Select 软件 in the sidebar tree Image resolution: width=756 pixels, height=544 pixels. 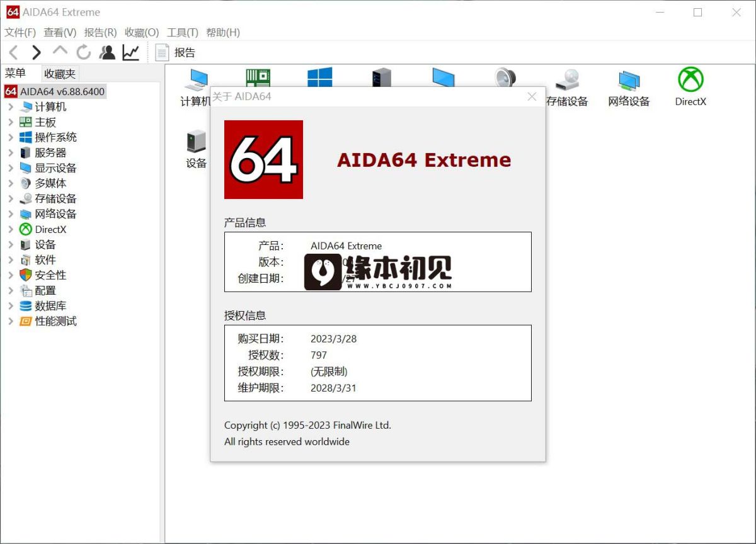(x=45, y=260)
